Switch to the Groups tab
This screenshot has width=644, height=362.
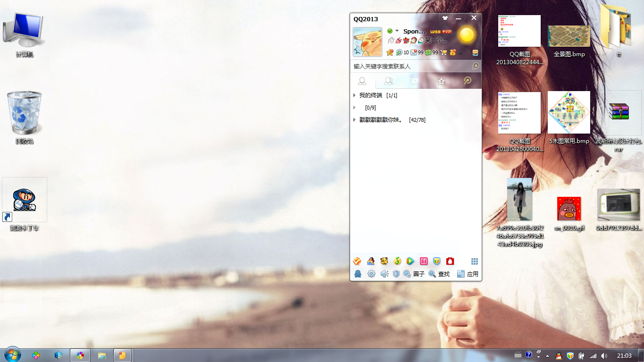[x=389, y=81]
